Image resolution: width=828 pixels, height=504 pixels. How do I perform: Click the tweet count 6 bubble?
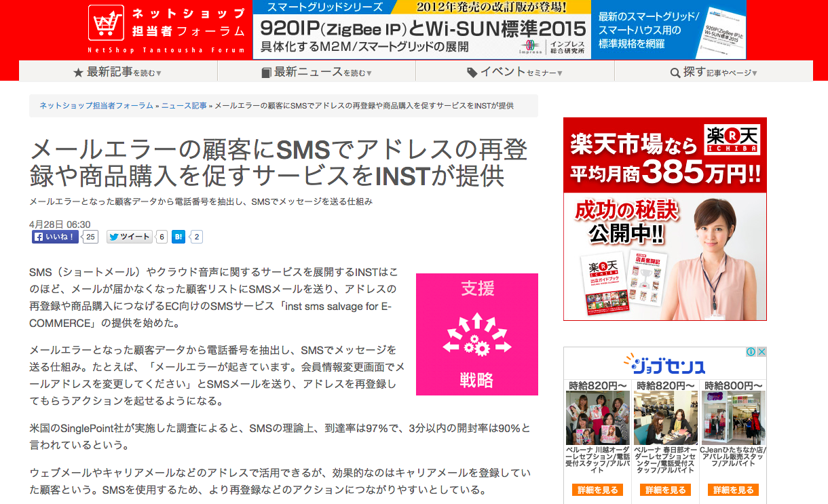click(x=162, y=237)
